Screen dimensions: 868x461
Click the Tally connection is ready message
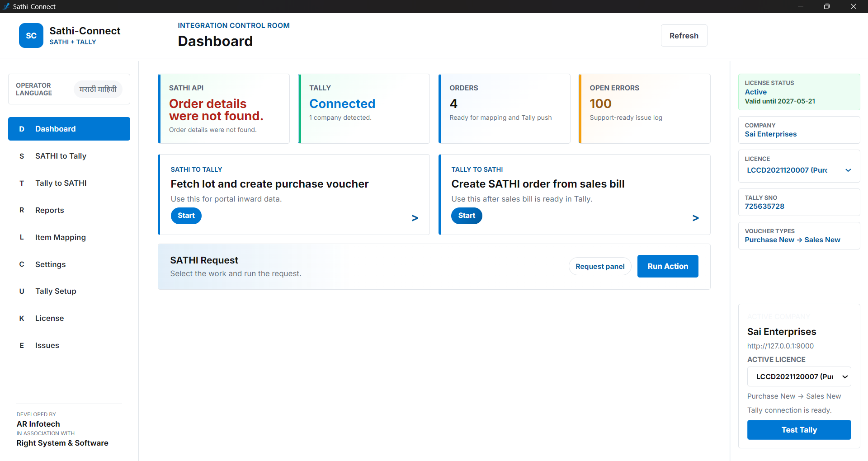click(789, 410)
